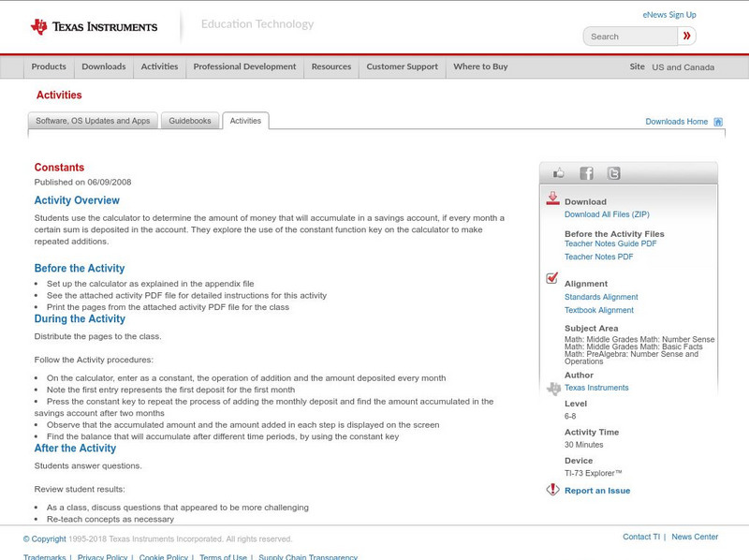Switch to Software, OS Updates and Apps tab
Viewport: 749px width, 560px height.
93,121
